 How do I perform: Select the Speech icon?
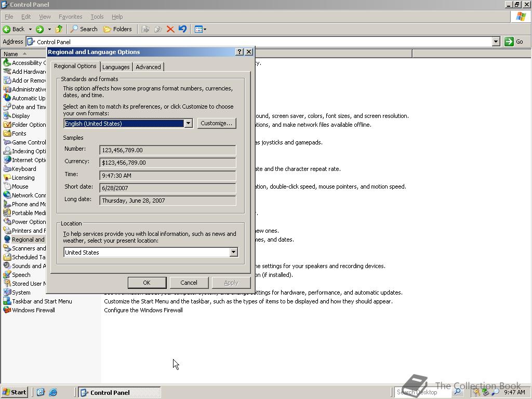pyautogui.click(x=7, y=274)
